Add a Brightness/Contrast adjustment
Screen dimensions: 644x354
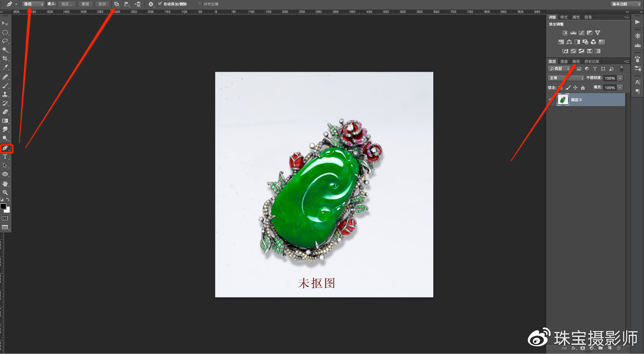[565, 33]
